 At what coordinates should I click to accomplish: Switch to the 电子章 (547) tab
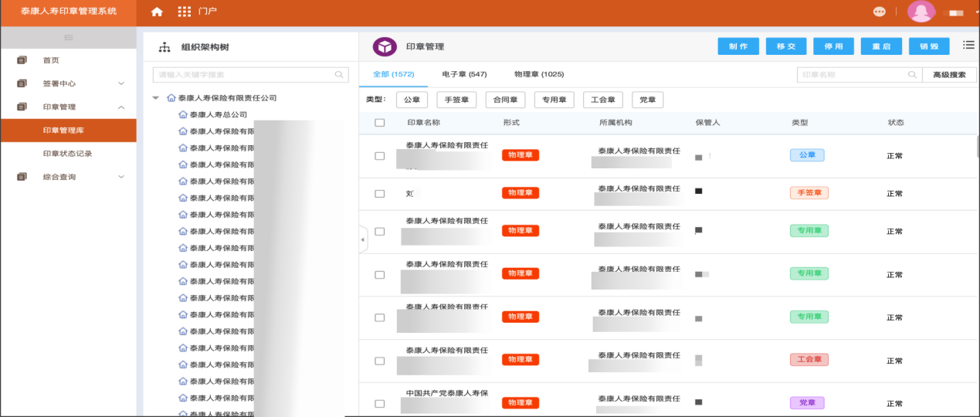[464, 74]
